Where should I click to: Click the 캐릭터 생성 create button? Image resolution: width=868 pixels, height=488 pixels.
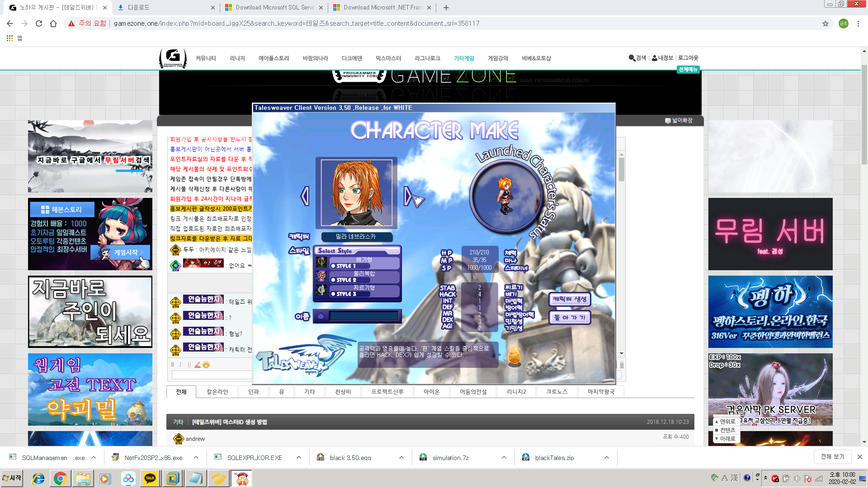(570, 299)
